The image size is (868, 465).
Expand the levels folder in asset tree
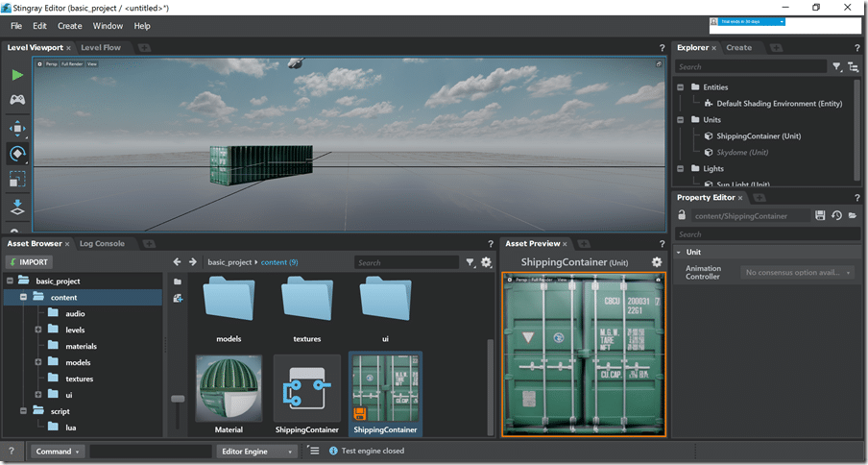tap(38, 330)
